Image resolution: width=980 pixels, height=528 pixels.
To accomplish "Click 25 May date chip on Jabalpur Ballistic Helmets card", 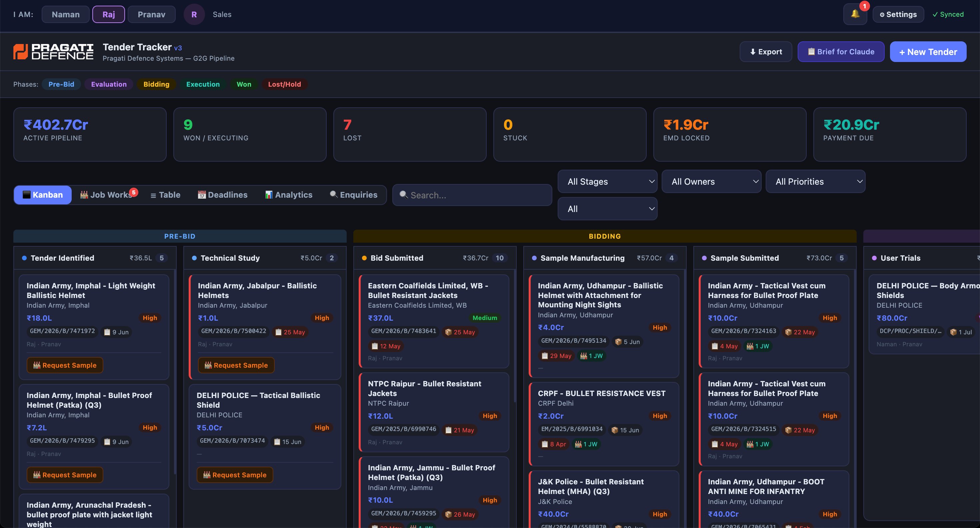I will (290, 332).
